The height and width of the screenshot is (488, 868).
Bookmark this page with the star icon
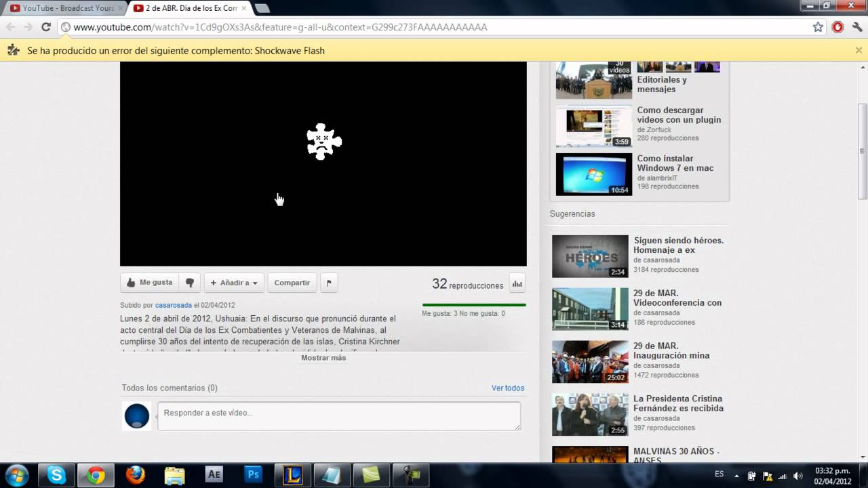(818, 27)
